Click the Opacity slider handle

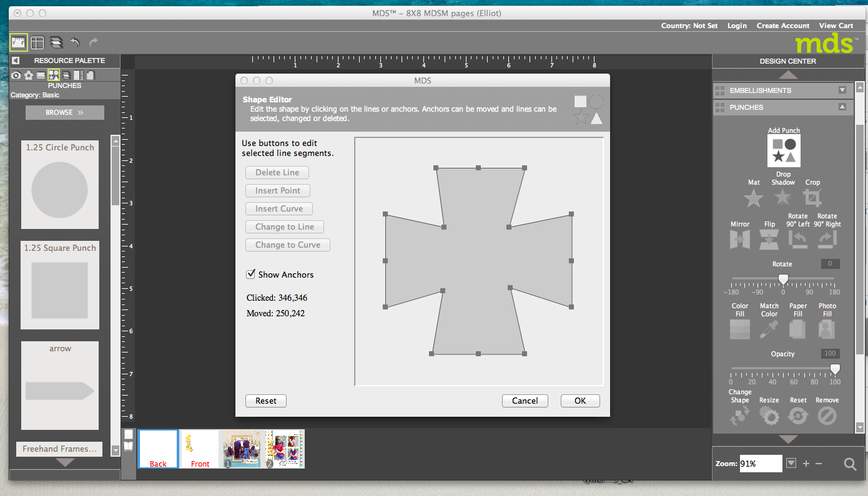[835, 369]
